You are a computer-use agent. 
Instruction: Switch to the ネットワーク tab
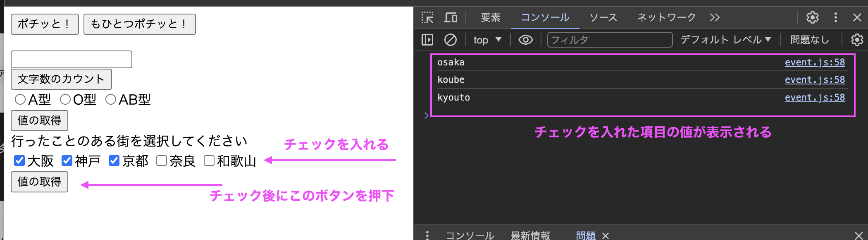click(x=666, y=17)
